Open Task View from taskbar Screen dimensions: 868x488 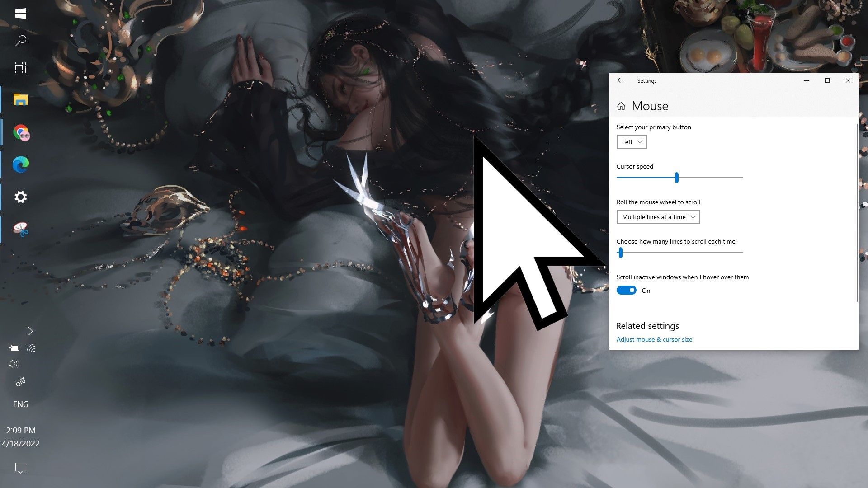coord(20,67)
